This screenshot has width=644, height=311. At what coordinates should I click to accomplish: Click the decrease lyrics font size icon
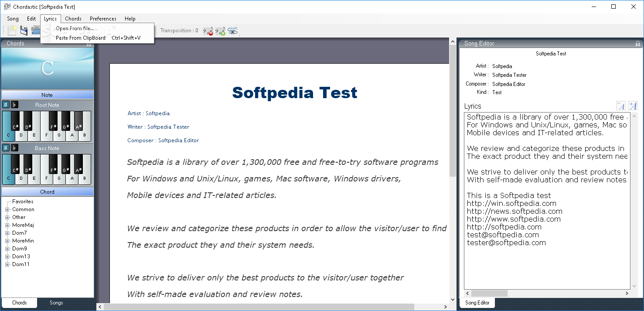tap(621, 106)
